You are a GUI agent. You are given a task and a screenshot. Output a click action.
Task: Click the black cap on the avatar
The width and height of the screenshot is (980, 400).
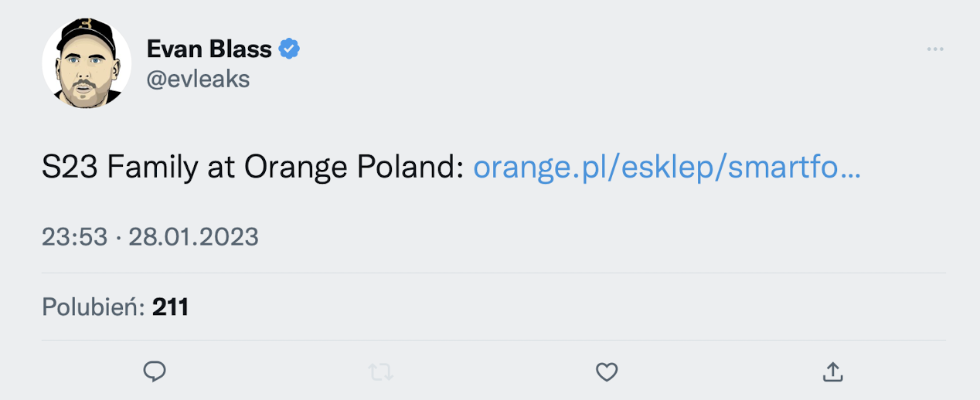point(86,32)
